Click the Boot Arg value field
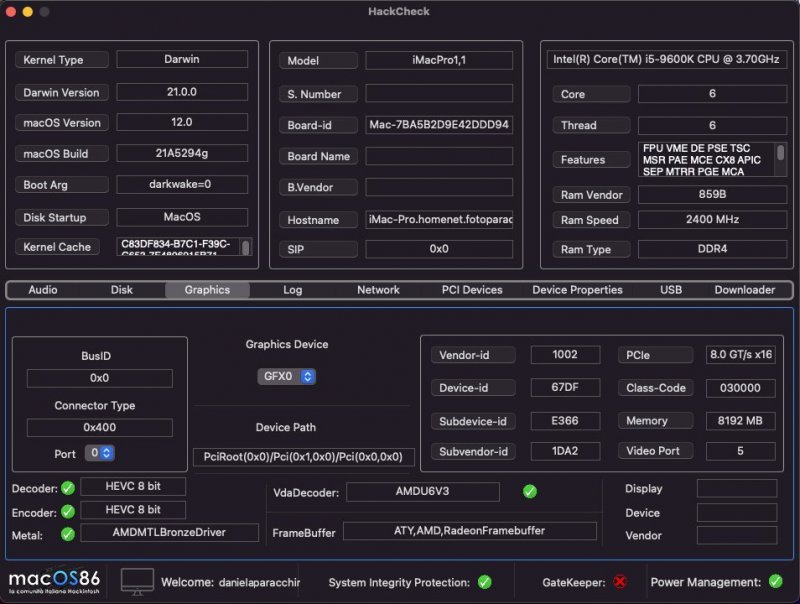Image resolution: width=800 pixels, height=604 pixels. (182, 185)
